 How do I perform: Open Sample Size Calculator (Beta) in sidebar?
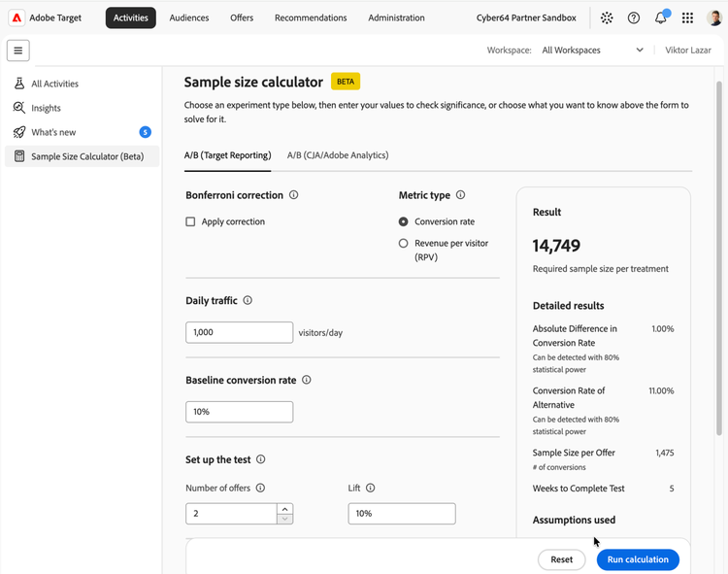[82, 156]
